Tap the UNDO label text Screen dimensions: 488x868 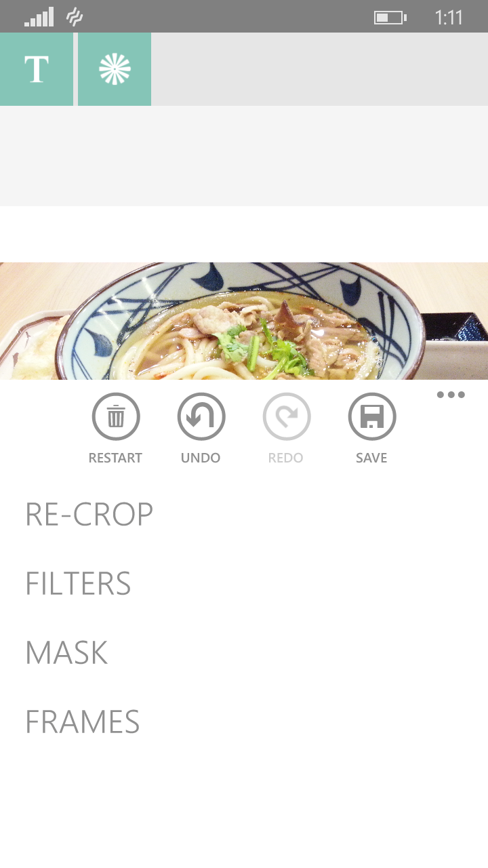click(201, 458)
